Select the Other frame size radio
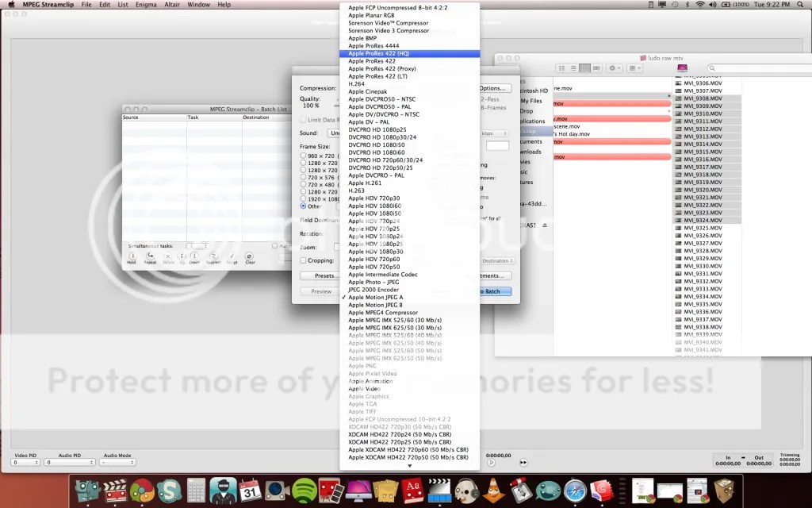The height and width of the screenshot is (508, 812). click(304, 206)
